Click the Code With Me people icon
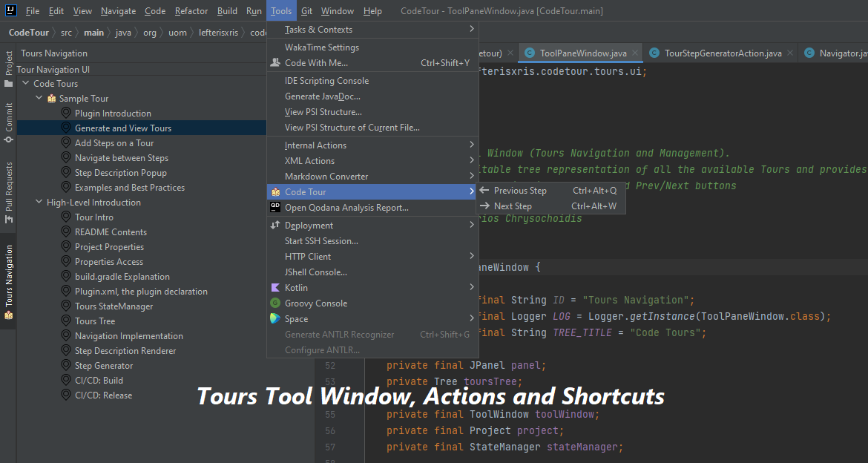This screenshot has width=868, height=463. [275, 62]
